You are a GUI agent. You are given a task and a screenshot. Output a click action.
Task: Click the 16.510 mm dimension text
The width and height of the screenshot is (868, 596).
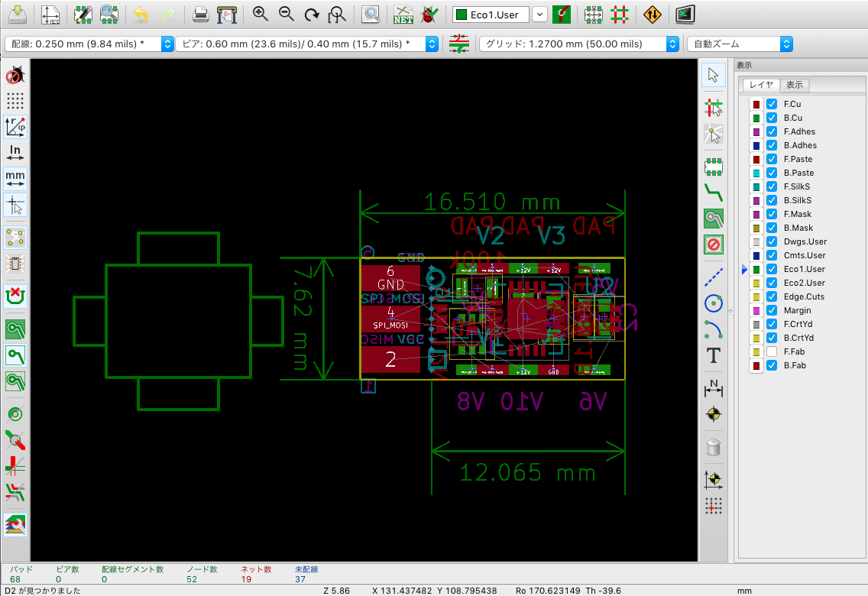click(491, 202)
